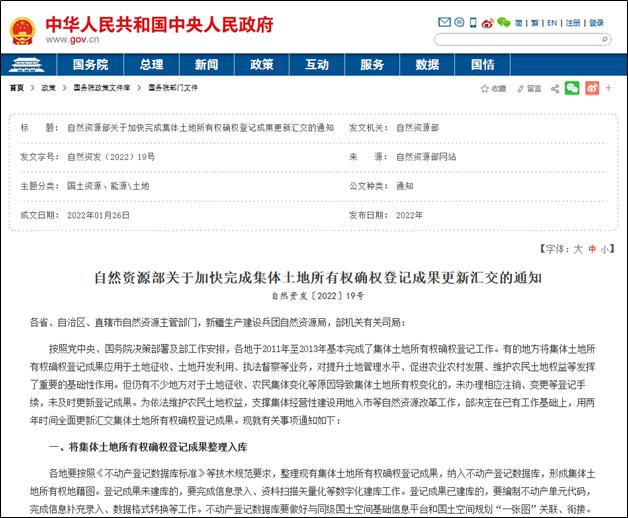Viewport: 628px width, 518px height.
Task: Click the share icon near breadcrumb
Action: coord(555,89)
